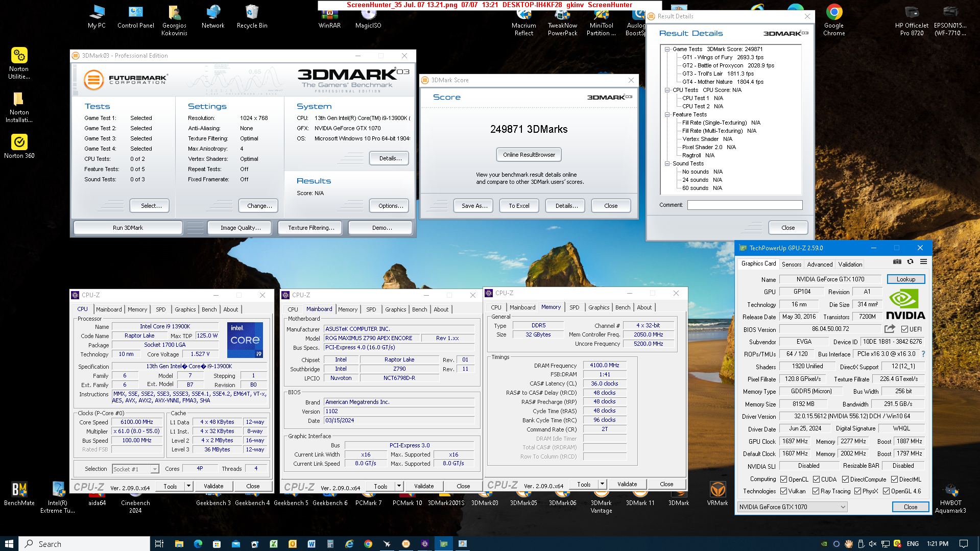Screen dimensions: 980x551
Task: Open Tools dropdown arrow in CPU-Z Mainboard window
Action: [399, 486]
